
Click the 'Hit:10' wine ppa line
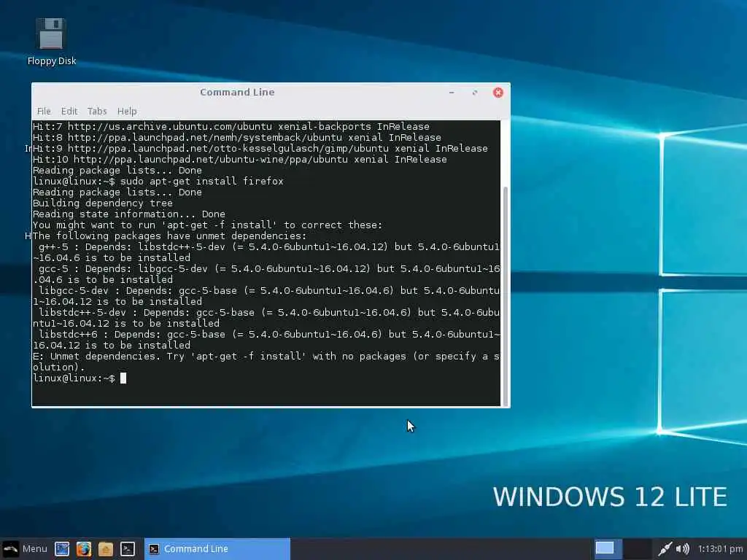pyautogui.click(x=239, y=159)
